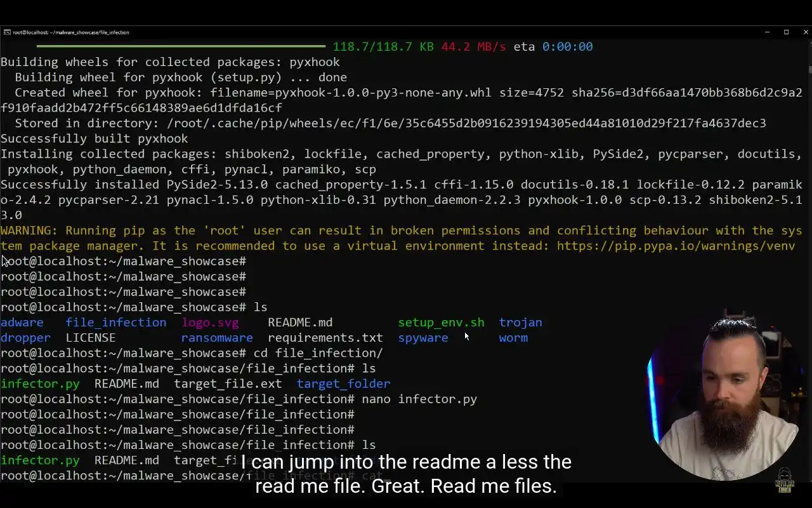This screenshot has width=812, height=508.
Task: Select 'target_file.ext' in first file_infection listing
Action: pos(228,384)
